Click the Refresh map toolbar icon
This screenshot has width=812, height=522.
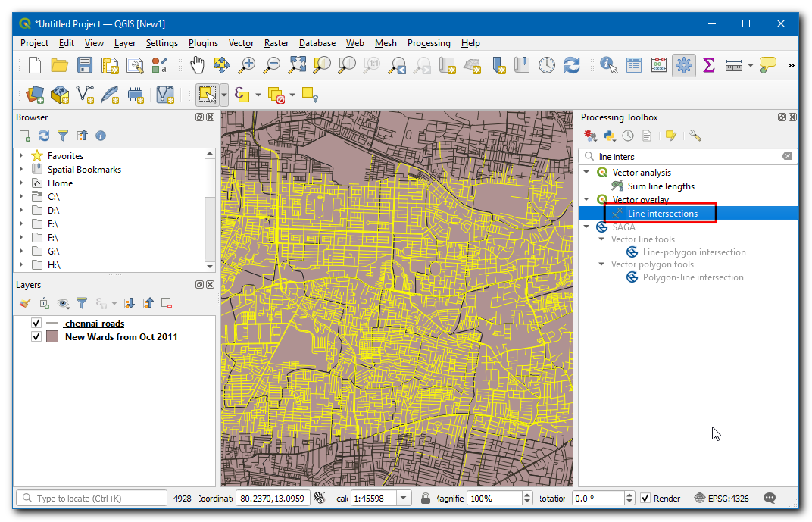point(572,66)
